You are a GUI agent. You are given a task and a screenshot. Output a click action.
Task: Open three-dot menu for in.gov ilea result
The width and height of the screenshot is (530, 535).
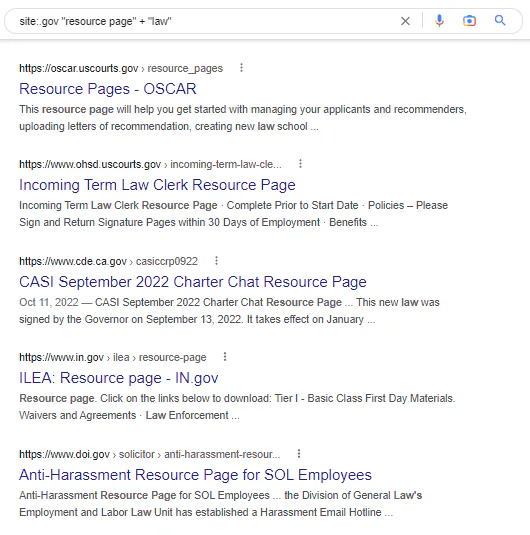click(225, 357)
